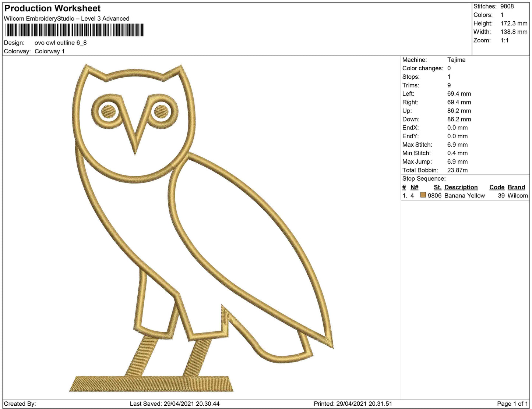This screenshot has width=532, height=409.
Task: Select the "Brand" column header
Action: [x=516, y=187]
